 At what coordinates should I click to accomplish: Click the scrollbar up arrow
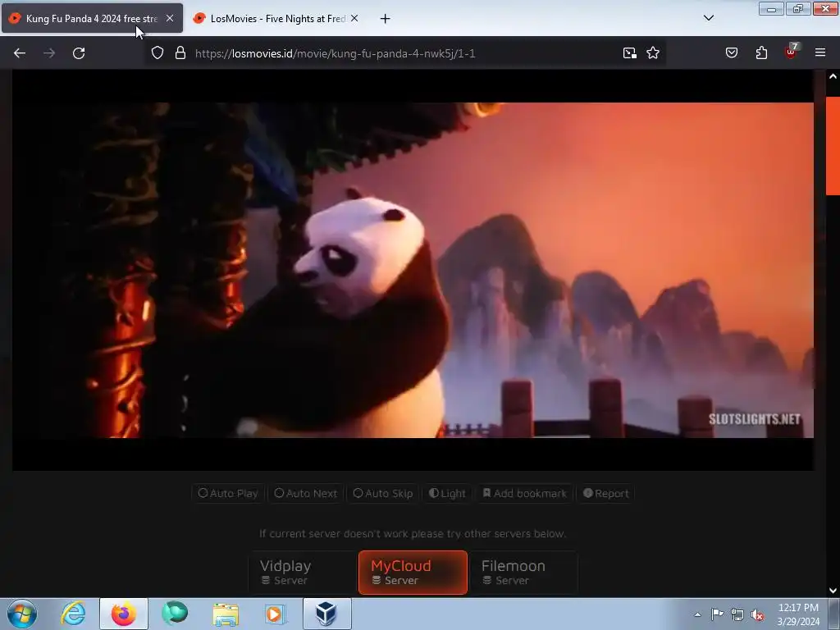click(833, 76)
